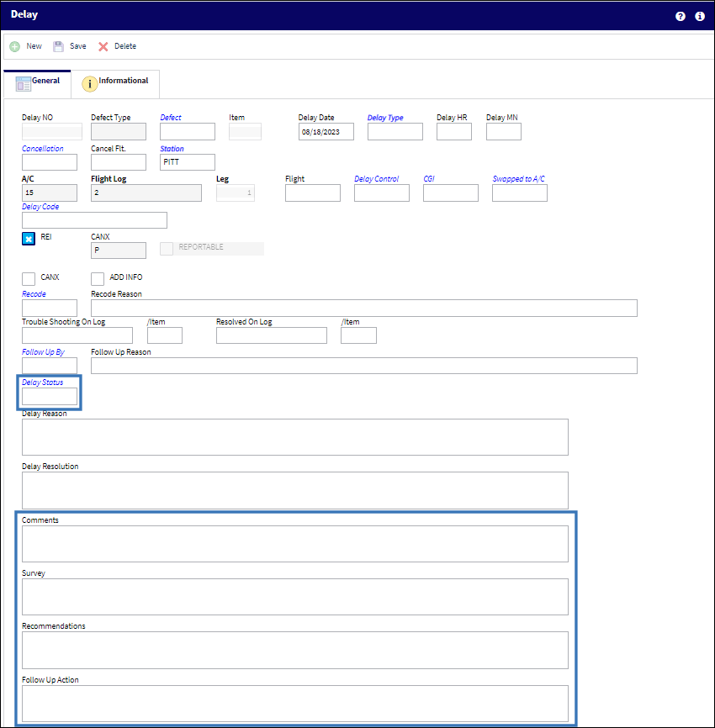Click the Save floppy disk icon
This screenshot has height=728, width=715.
click(x=58, y=46)
